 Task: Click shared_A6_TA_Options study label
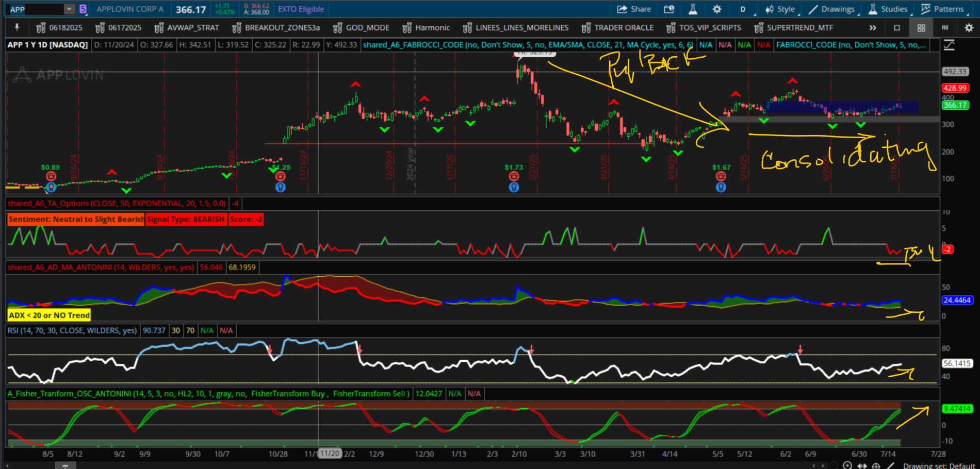117,204
